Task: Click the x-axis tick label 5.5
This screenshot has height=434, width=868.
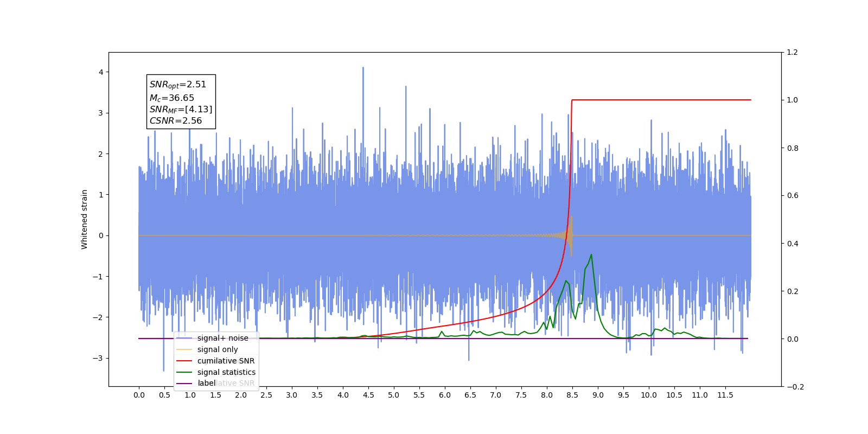Action: click(419, 395)
